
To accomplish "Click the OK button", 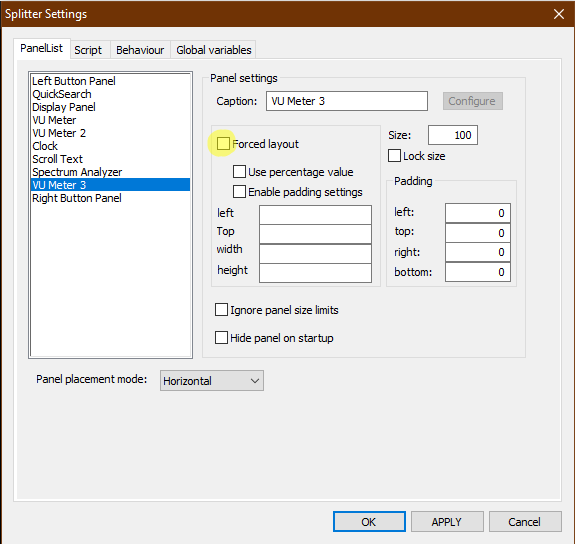I will tap(369, 522).
